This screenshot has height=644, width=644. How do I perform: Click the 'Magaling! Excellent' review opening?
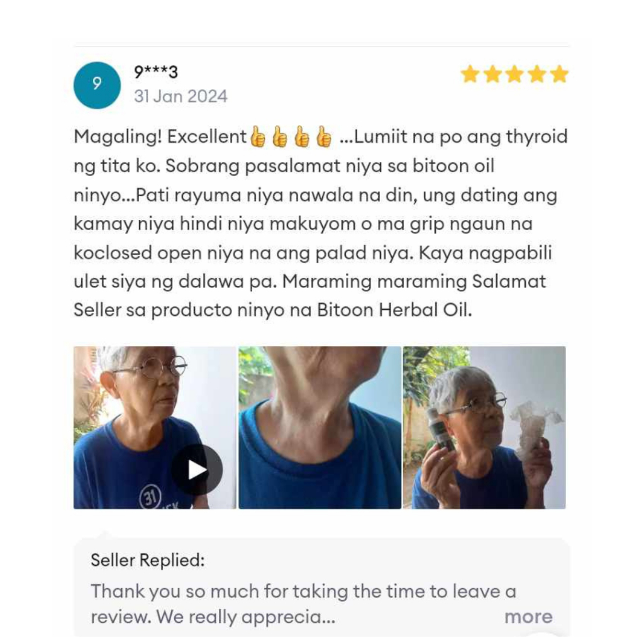point(160,136)
